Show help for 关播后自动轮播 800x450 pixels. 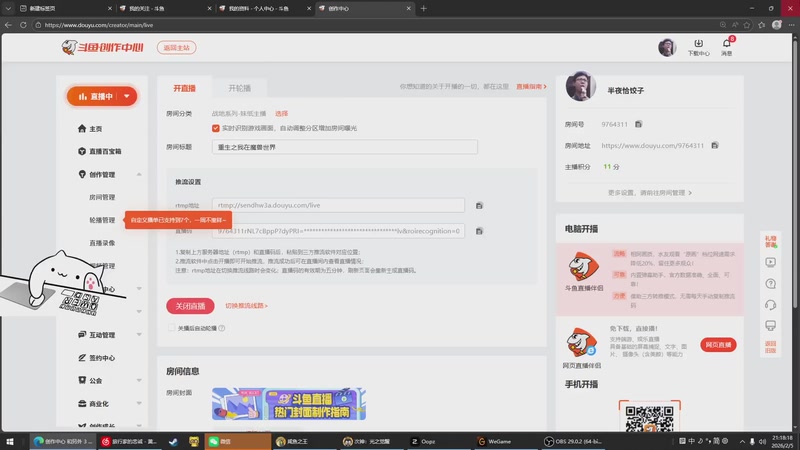[x=221, y=328]
